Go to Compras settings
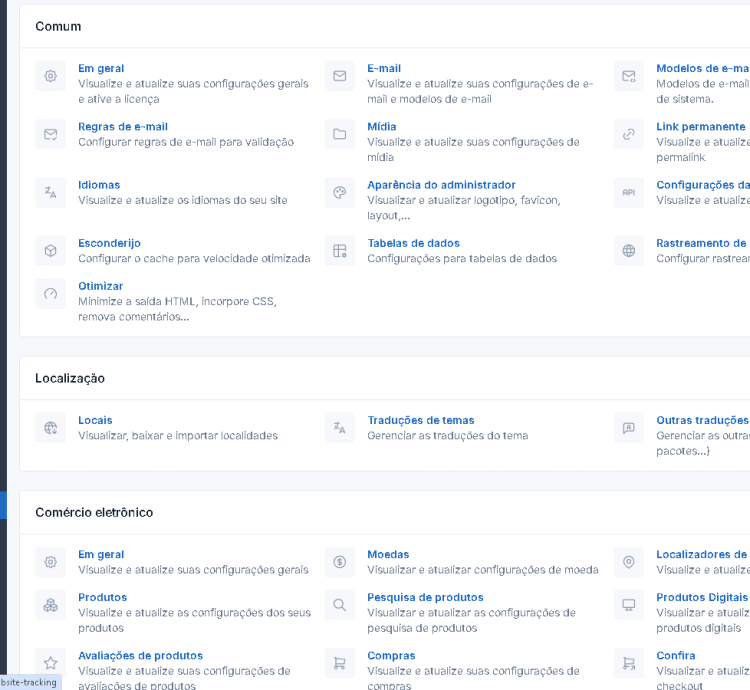The height and width of the screenshot is (690, 750). 391,656
